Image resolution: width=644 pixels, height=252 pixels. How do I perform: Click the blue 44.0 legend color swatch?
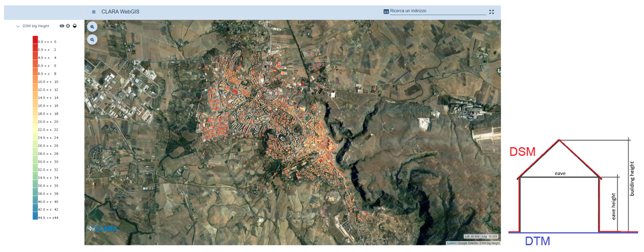coord(35,216)
